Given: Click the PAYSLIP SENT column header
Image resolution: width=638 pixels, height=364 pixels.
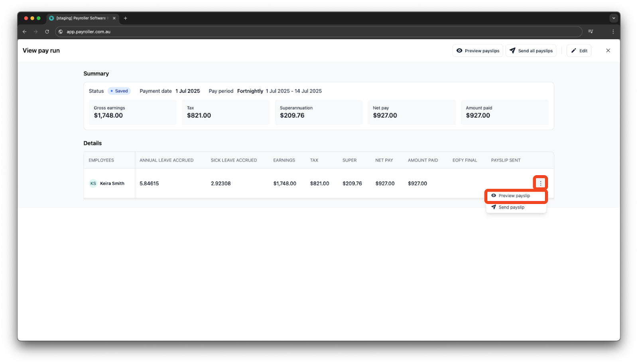Looking at the screenshot, I should pos(506,160).
